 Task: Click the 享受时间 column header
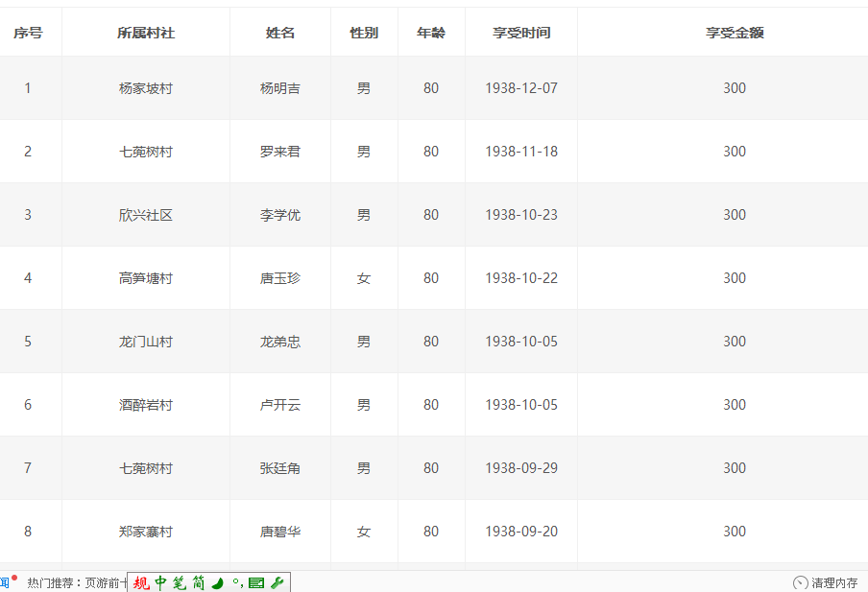[x=521, y=33]
